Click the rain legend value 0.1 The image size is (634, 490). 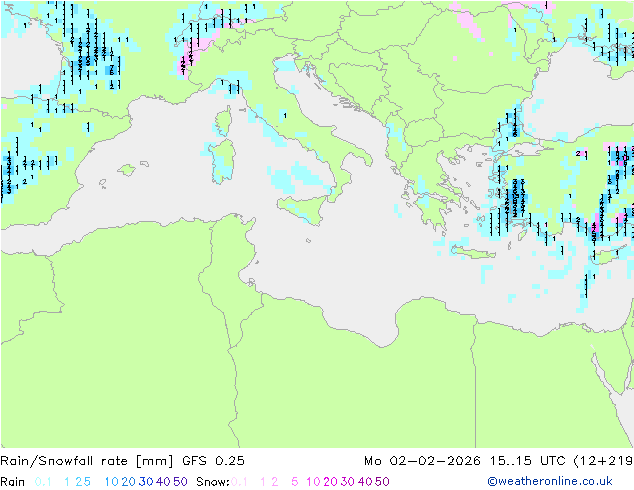(43, 482)
